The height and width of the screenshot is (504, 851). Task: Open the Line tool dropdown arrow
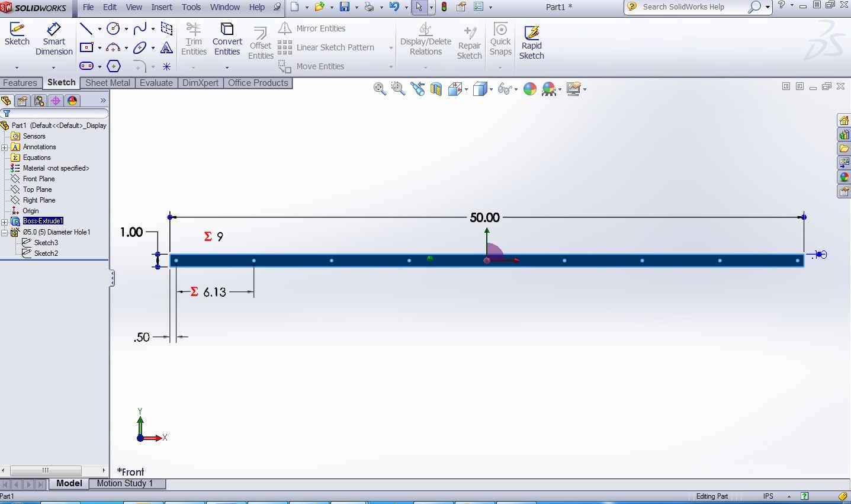click(x=99, y=29)
